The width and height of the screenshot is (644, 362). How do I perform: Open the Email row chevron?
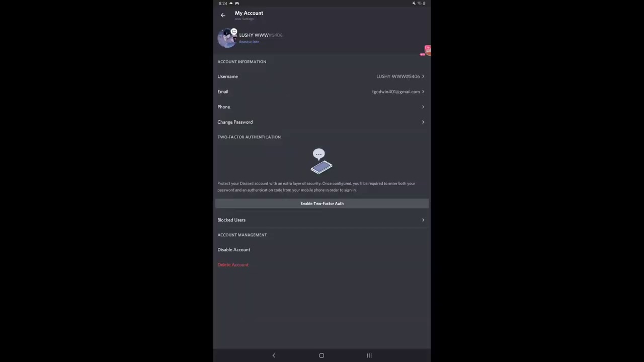click(x=423, y=92)
